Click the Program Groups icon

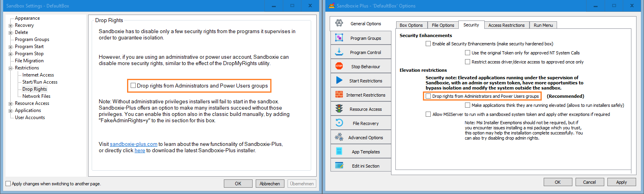point(339,38)
